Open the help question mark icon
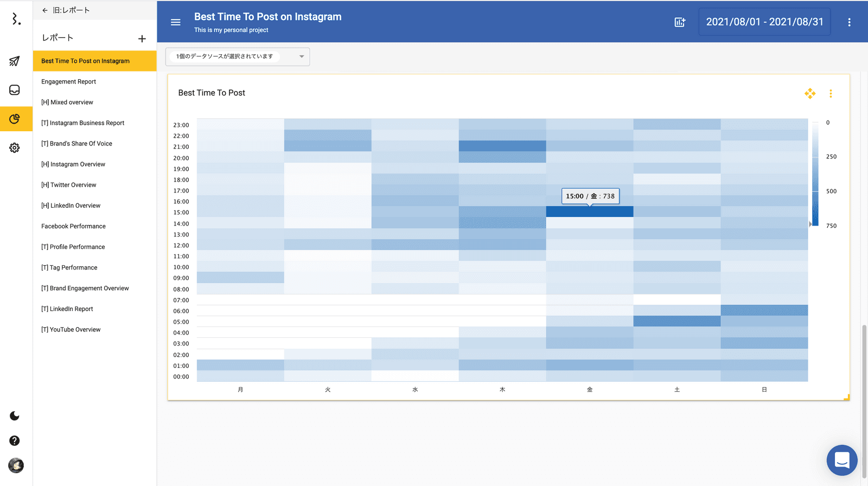Screen dimensions: 868x486 (15, 441)
